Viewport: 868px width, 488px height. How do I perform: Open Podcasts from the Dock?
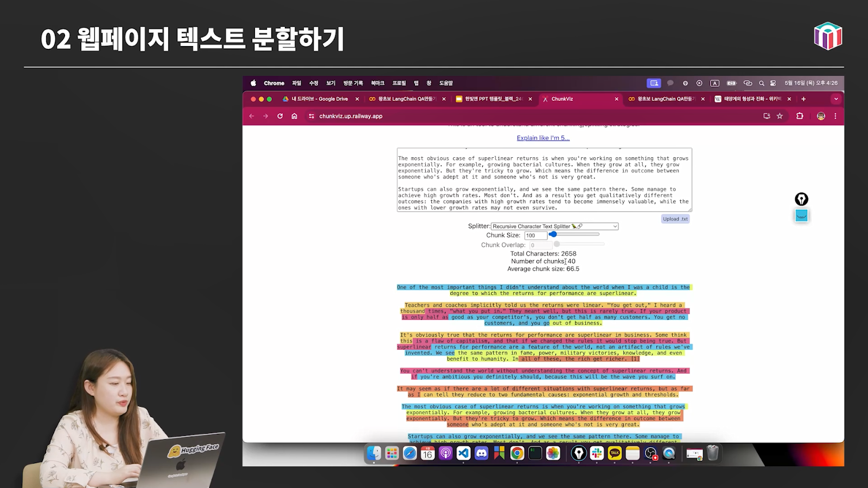pos(445,453)
